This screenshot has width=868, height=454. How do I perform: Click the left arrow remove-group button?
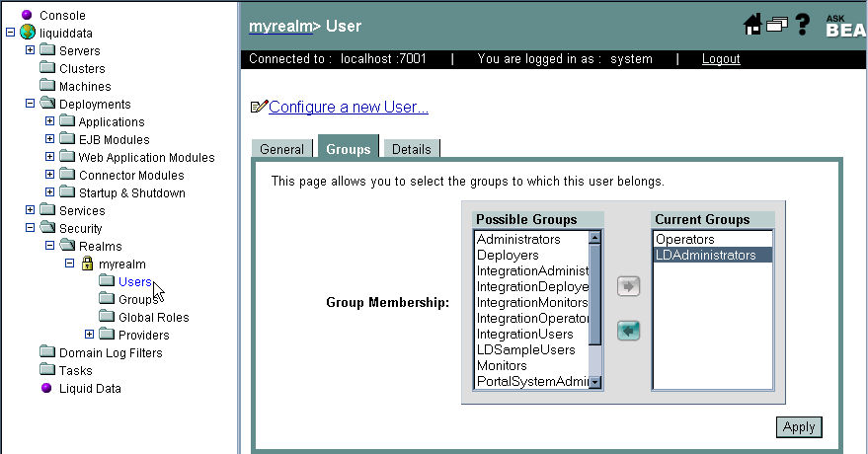click(628, 331)
